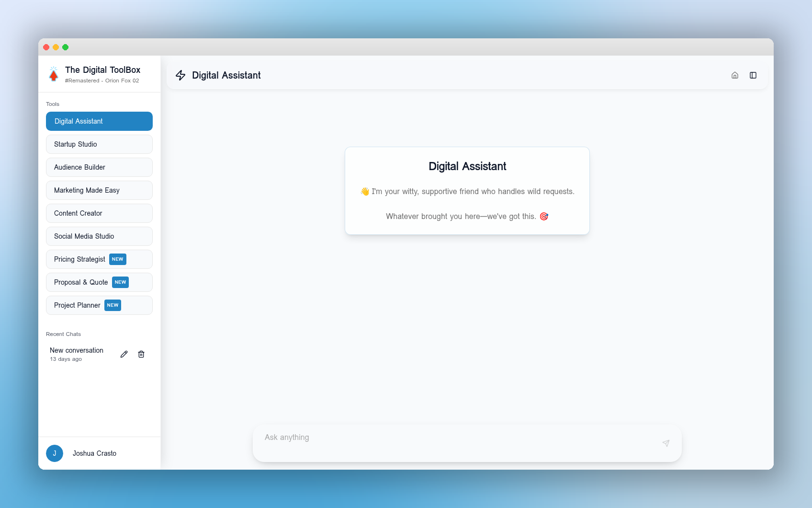Delete New conversation with the trash icon
Viewport: 812px width, 508px height.
(141, 354)
